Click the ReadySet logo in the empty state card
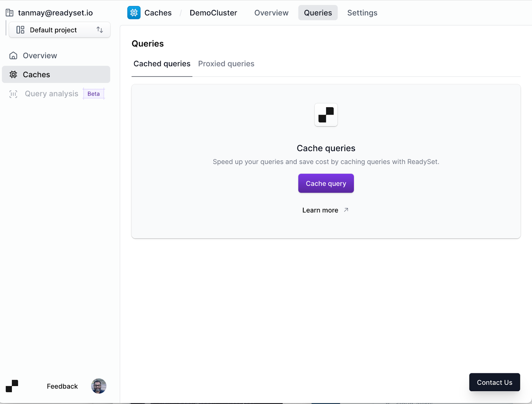This screenshot has width=532, height=404. point(326,115)
